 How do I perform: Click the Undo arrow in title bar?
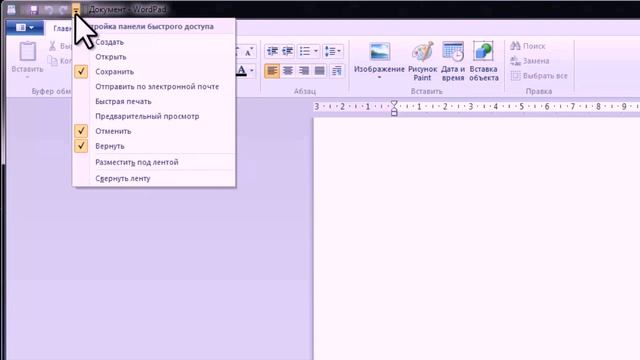click(49, 9)
